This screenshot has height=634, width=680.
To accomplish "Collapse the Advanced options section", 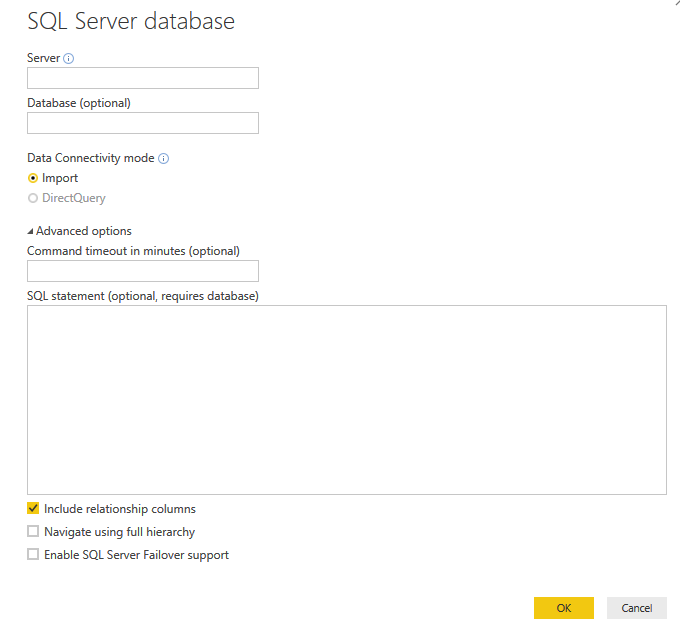I will pos(30,232).
